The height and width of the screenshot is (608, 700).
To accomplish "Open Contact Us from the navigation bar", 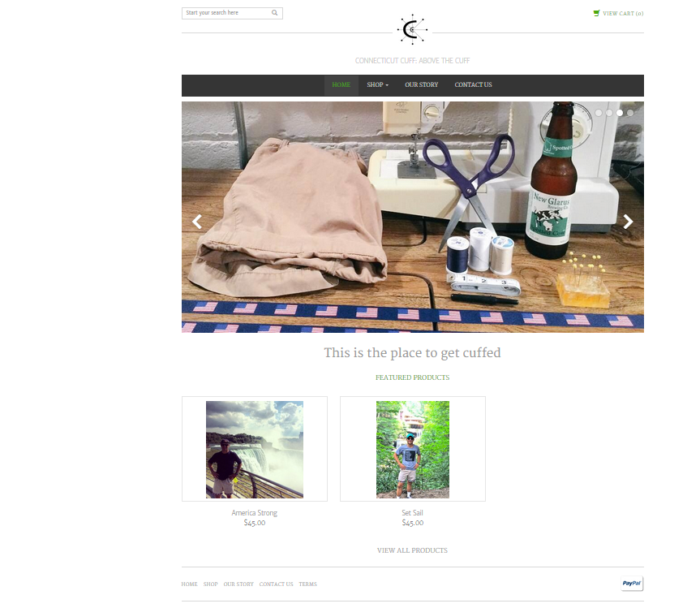I will pos(473,85).
